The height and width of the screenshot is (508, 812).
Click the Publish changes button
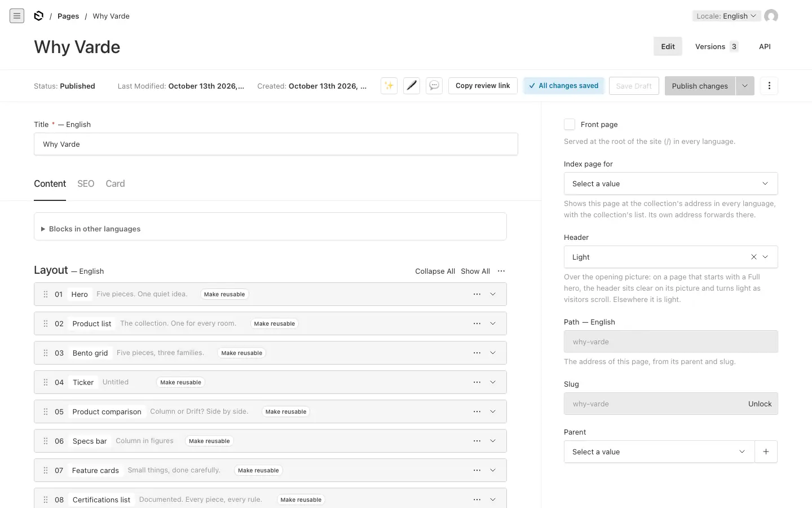[x=700, y=86]
